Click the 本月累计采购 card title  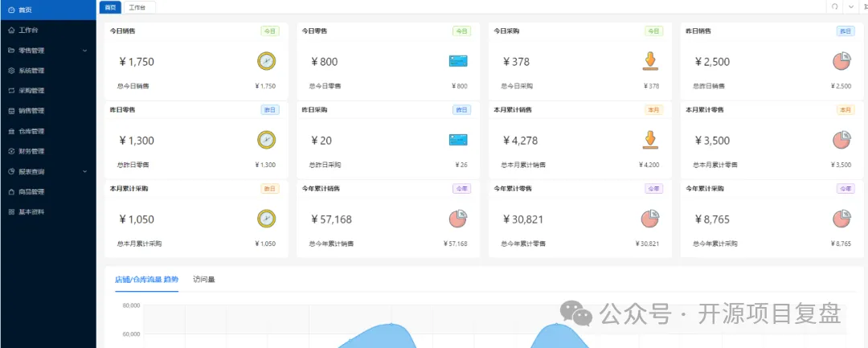(129, 189)
